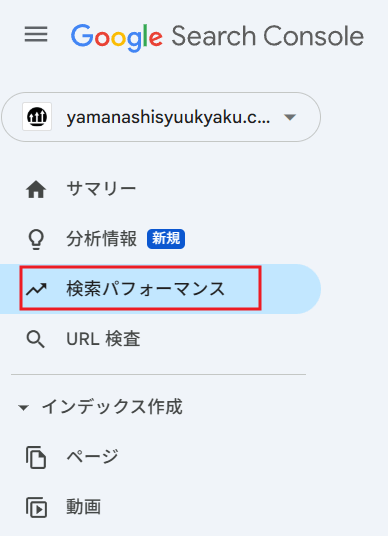Click the trending arrow icon for 検索パフォーマンス
The height and width of the screenshot is (536, 388).
point(37,289)
